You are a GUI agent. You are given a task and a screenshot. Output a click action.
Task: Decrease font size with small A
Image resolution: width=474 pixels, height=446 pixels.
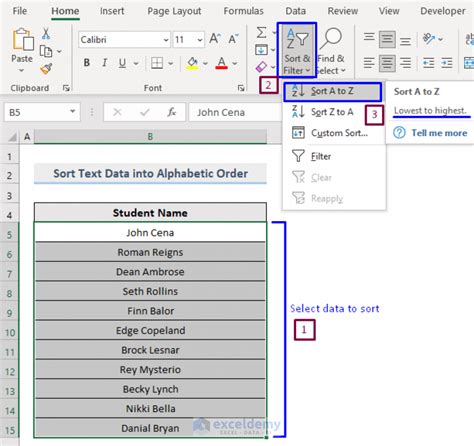tap(233, 39)
